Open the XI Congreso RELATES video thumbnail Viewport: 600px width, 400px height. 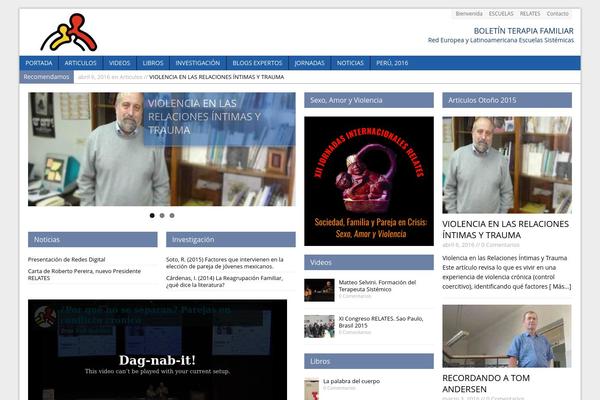click(319, 327)
